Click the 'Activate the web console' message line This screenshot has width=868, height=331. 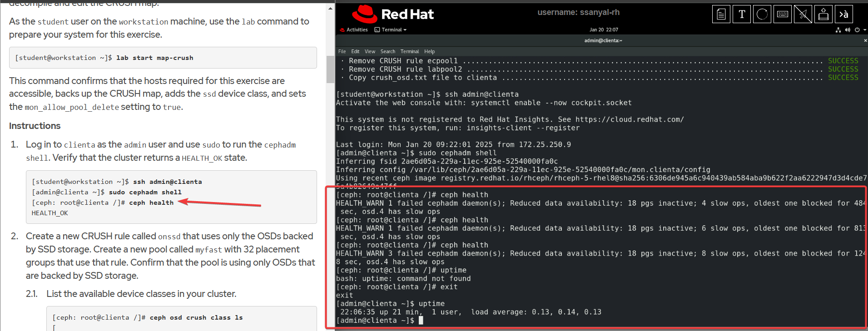tap(484, 103)
